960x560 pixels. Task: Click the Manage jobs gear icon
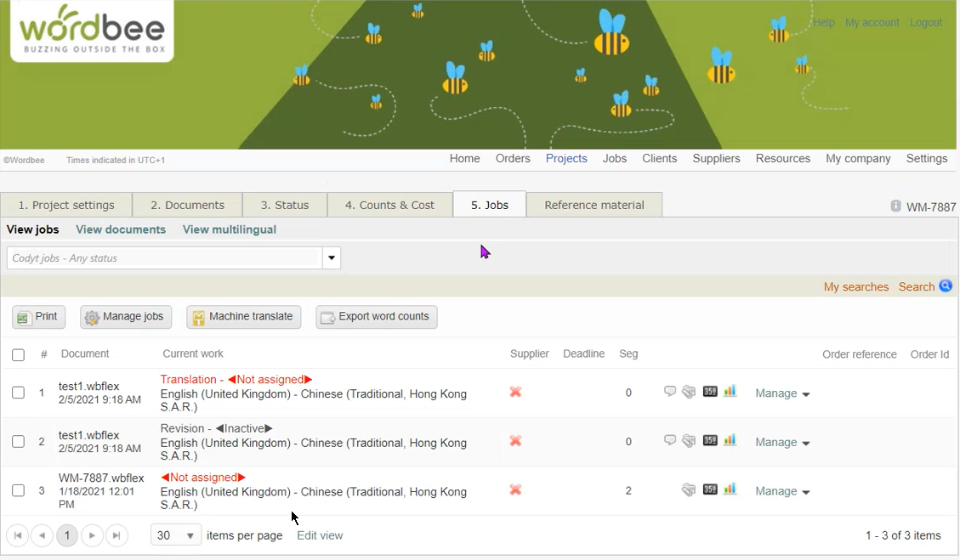coord(93,316)
